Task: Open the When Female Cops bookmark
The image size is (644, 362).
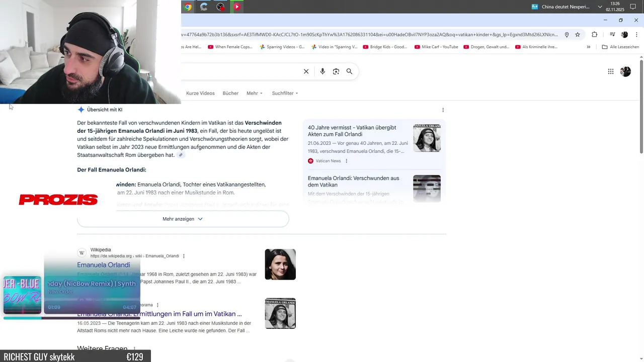Action: 229,47
